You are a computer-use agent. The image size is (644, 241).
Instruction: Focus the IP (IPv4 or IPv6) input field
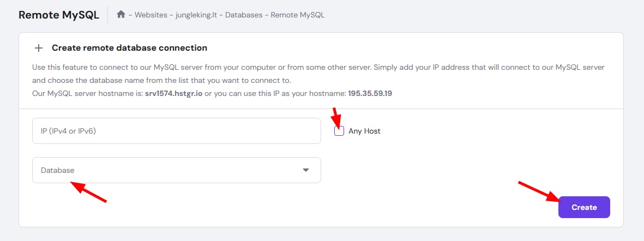pyautogui.click(x=177, y=131)
